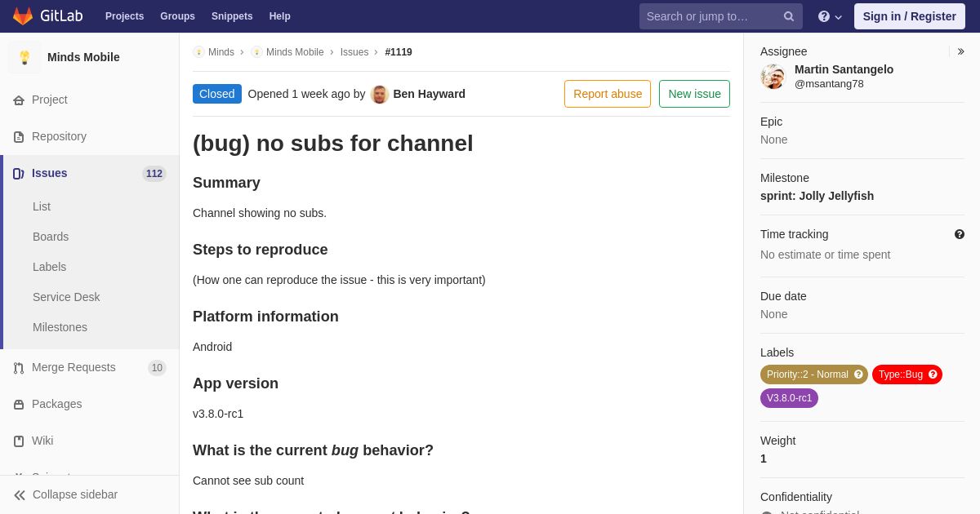Click Martin Santangelo's avatar image
Screen dimensions: 980x514
[773, 77]
